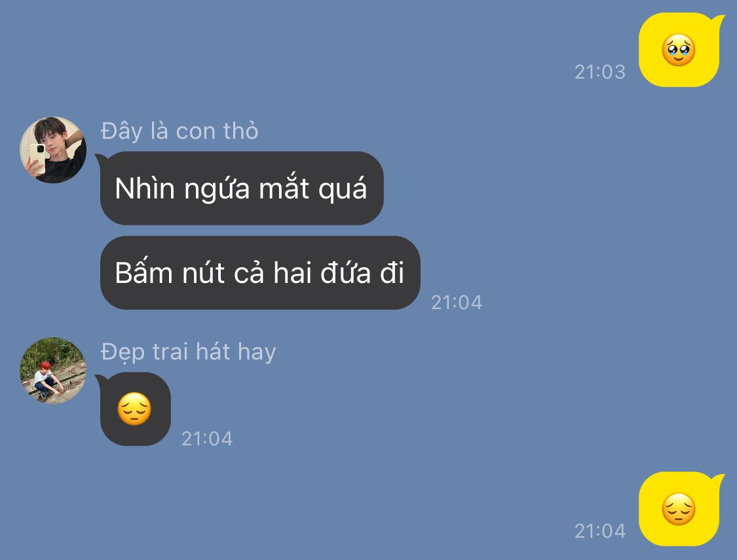The width and height of the screenshot is (737, 560).
Task: Open the selfie avatar of Đây là con thỏ
Action: tap(52, 150)
